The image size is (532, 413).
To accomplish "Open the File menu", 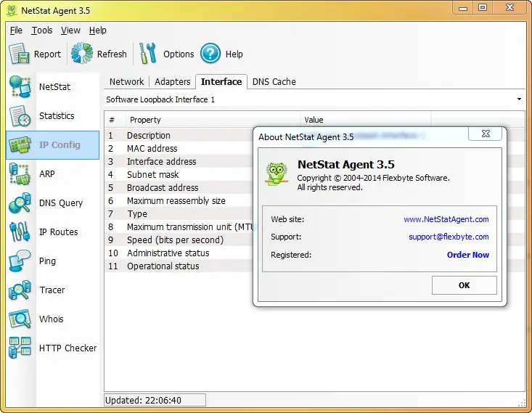I will coord(16,30).
